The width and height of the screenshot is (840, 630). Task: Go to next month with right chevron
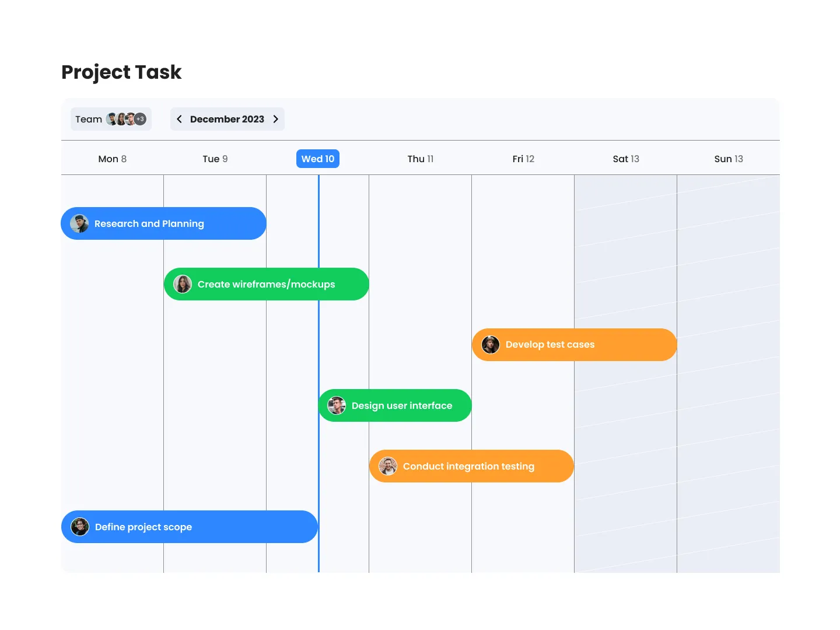pos(276,118)
